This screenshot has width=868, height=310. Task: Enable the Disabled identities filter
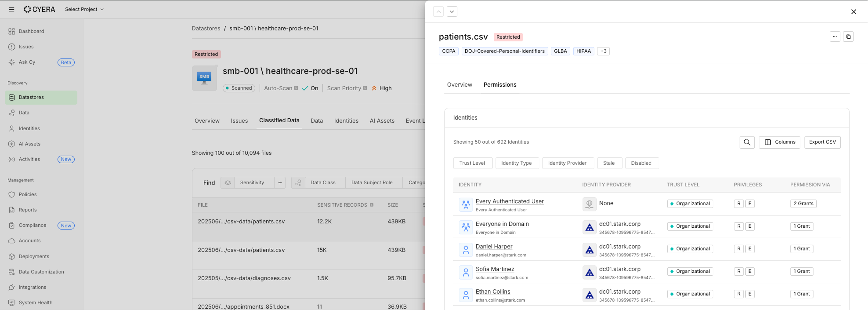click(642, 163)
